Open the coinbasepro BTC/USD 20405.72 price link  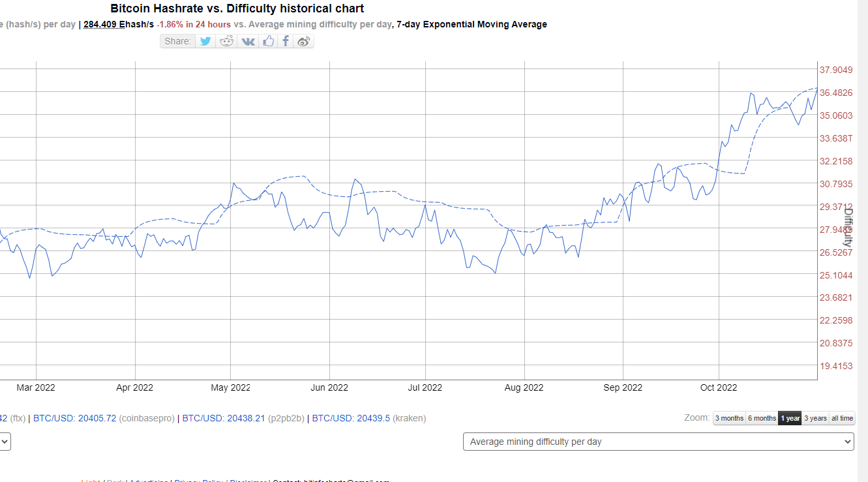coord(74,417)
